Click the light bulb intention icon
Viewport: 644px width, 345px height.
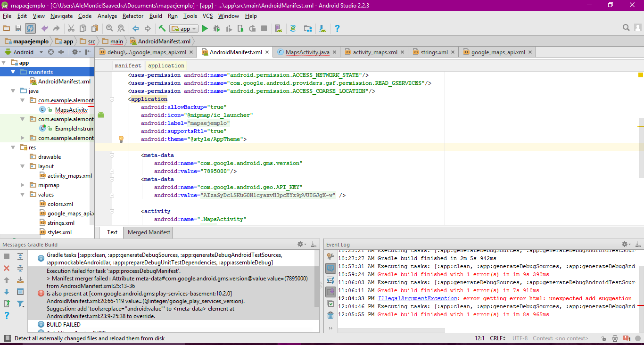click(x=121, y=139)
